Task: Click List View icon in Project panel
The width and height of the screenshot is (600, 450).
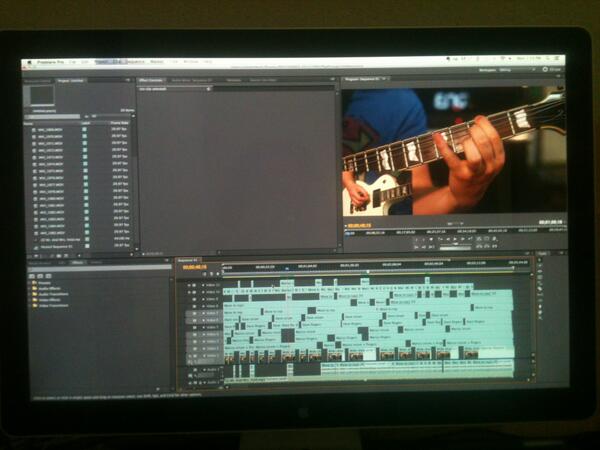Action: [36, 256]
